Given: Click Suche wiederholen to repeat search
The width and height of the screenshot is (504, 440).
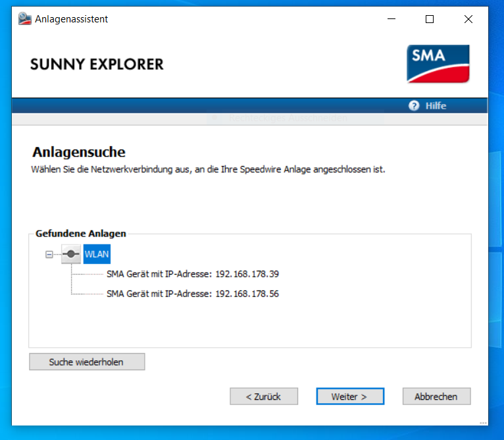Looking at the screenshot, I should (87, 362).
